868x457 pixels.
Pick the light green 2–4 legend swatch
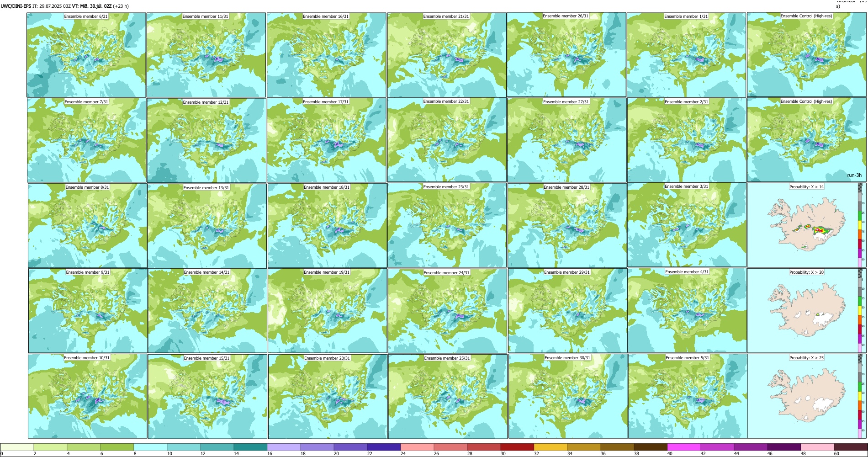pos(50,447)
